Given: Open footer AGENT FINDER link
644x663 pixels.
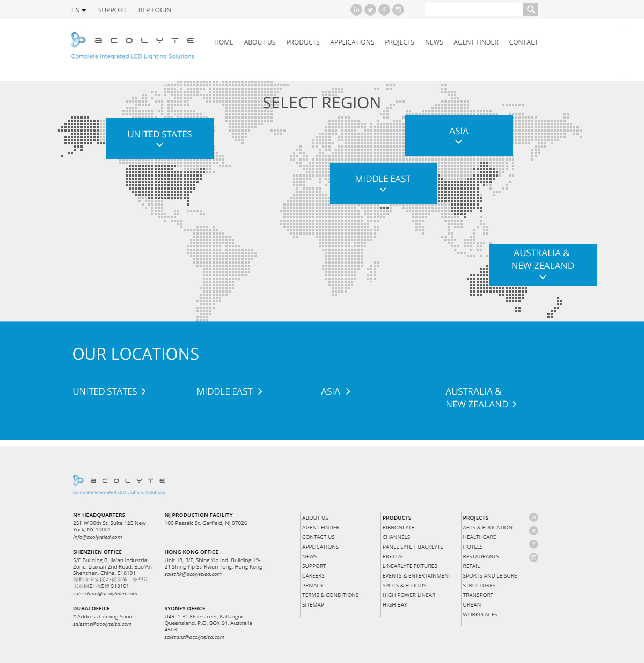Looking at the screenshot, I should tap(321, 528).
